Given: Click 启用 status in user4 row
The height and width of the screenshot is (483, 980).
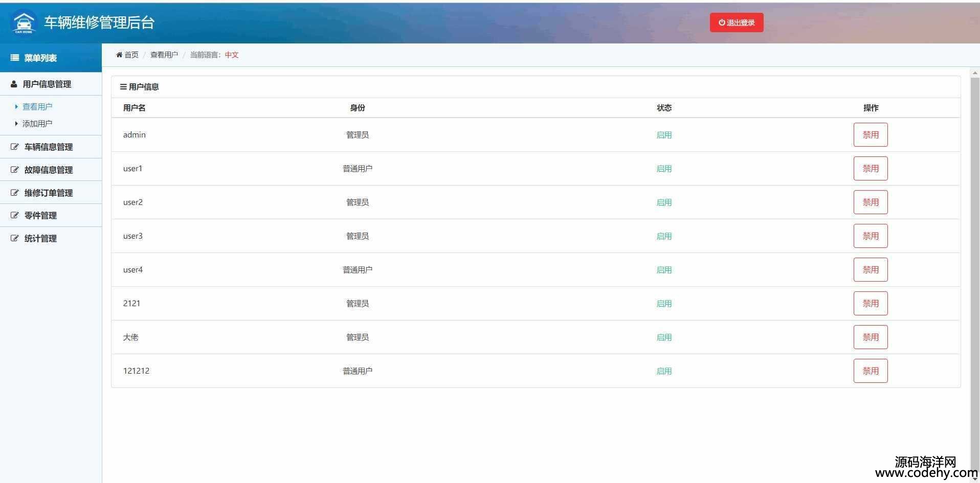Looking at the screenshot, I should coord(664,270).
